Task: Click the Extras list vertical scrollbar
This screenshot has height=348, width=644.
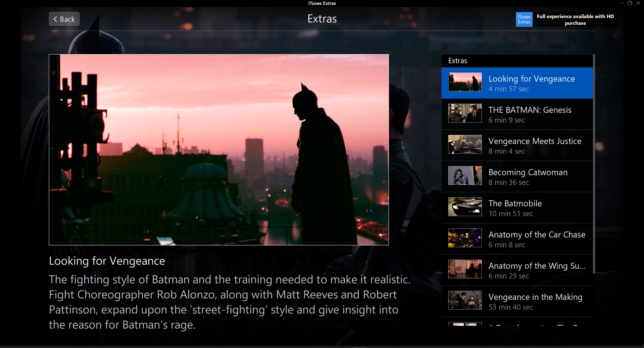Action: [x=594, y=164]
